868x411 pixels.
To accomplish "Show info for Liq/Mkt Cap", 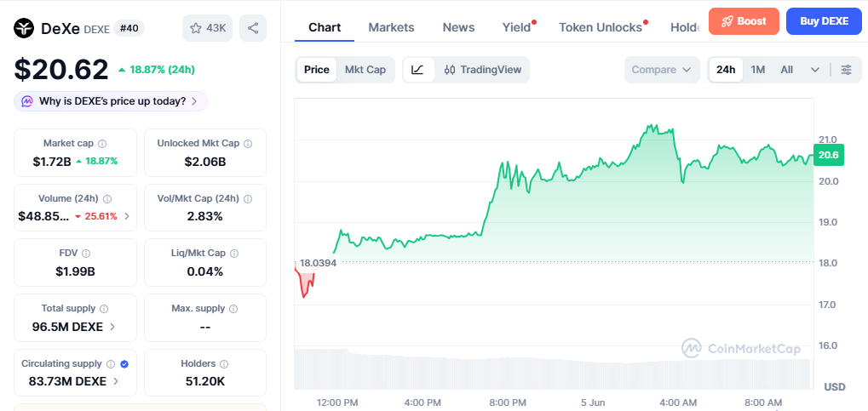I will pyautogui.click(x=234, y=254).
